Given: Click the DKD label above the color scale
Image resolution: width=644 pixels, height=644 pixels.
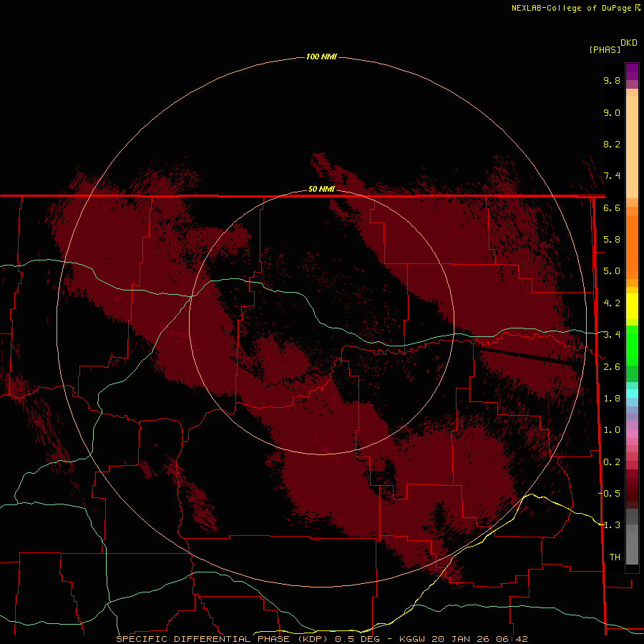Looking at the screenshot, I should click(629, 43).
